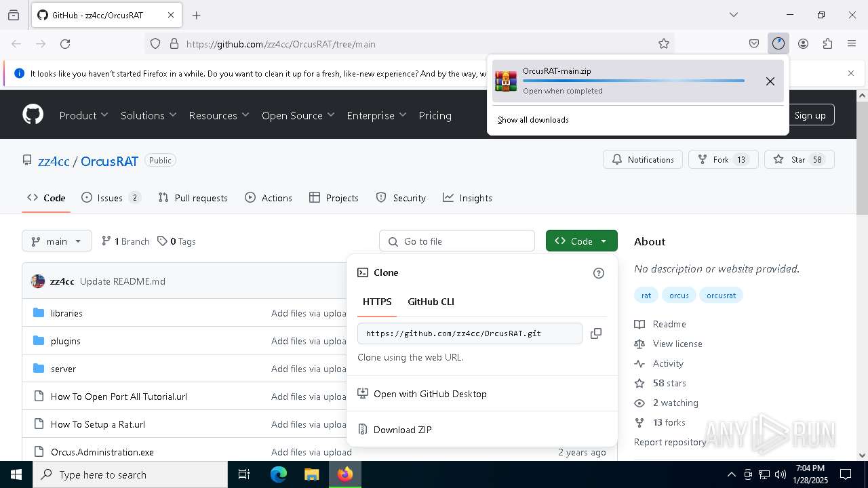Bookmark this page with the star icon
868x488 pixels.
pyautogui.click(x=664, y=44)
